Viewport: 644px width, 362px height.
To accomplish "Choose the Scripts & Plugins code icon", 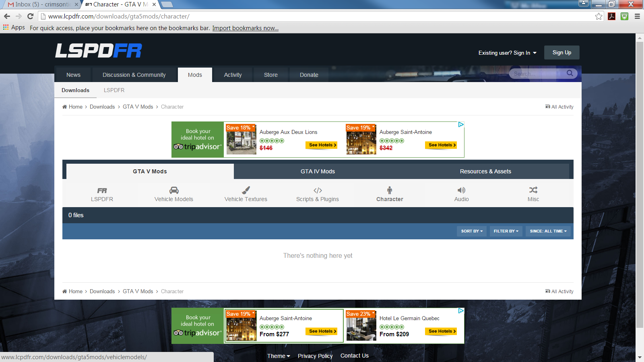I will tap(318, 190).
